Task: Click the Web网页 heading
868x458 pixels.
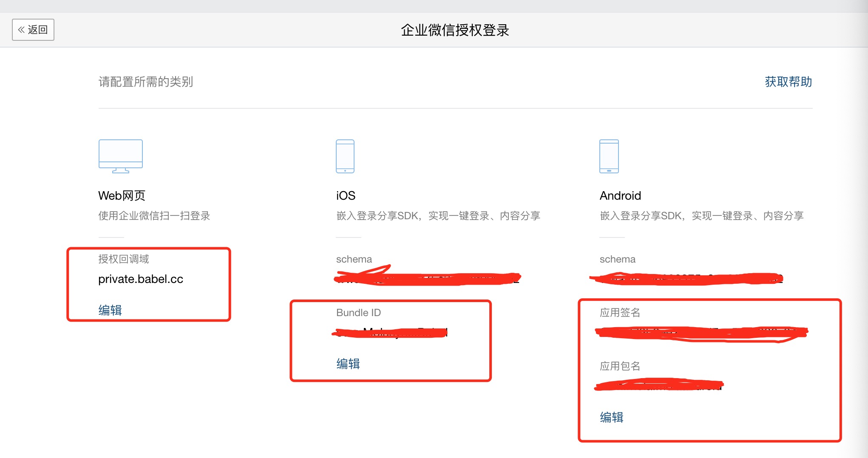Action: coord(122,195)
